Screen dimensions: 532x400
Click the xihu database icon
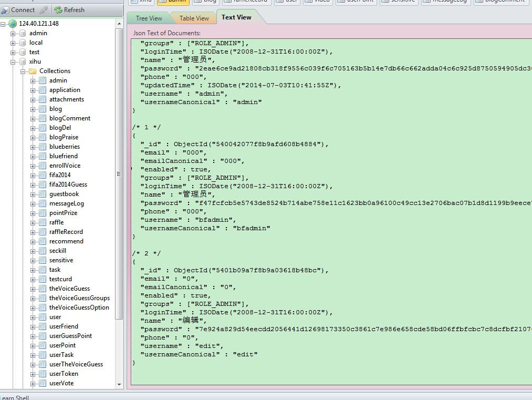point(23,62)
